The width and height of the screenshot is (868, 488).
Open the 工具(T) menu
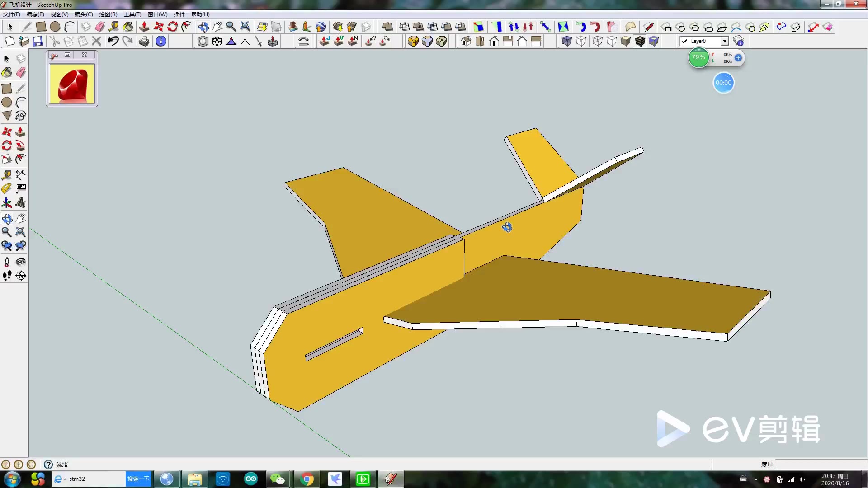click(x=132, y=14)
